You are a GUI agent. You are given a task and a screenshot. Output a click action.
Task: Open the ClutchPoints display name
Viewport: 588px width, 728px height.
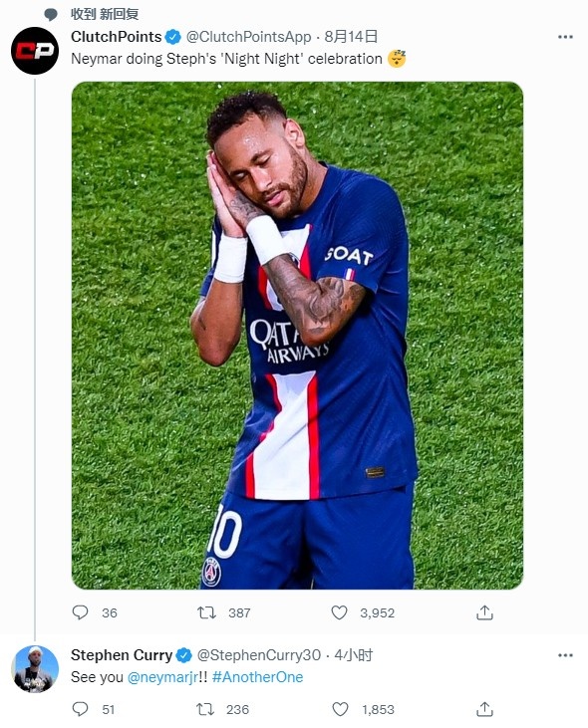tap(117, 36)
